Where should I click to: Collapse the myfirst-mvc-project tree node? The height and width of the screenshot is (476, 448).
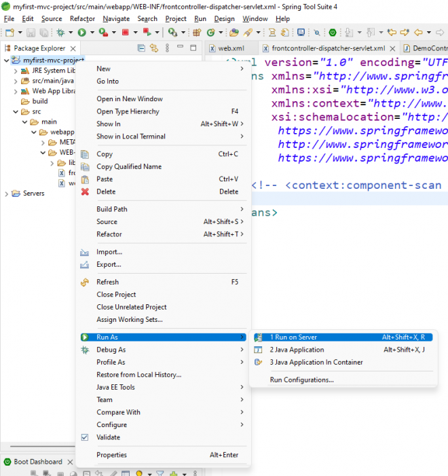[x=6, y=60]
